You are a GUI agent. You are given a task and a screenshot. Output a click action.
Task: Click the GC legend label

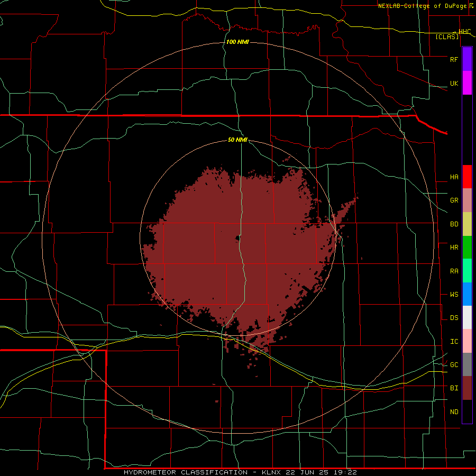tap(454, 365)
